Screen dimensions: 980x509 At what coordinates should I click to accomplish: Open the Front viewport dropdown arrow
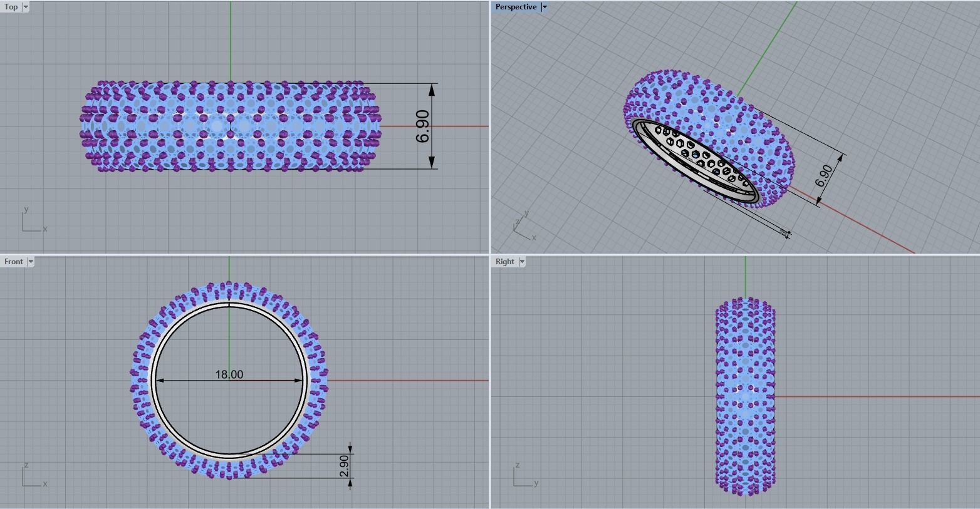(x=31, y=262)
